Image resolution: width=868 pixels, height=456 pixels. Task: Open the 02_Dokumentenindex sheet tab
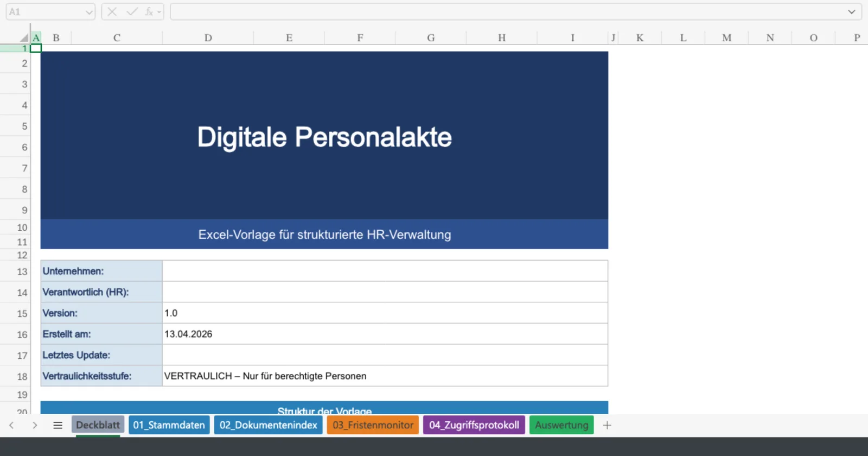[x=268, y=425]
